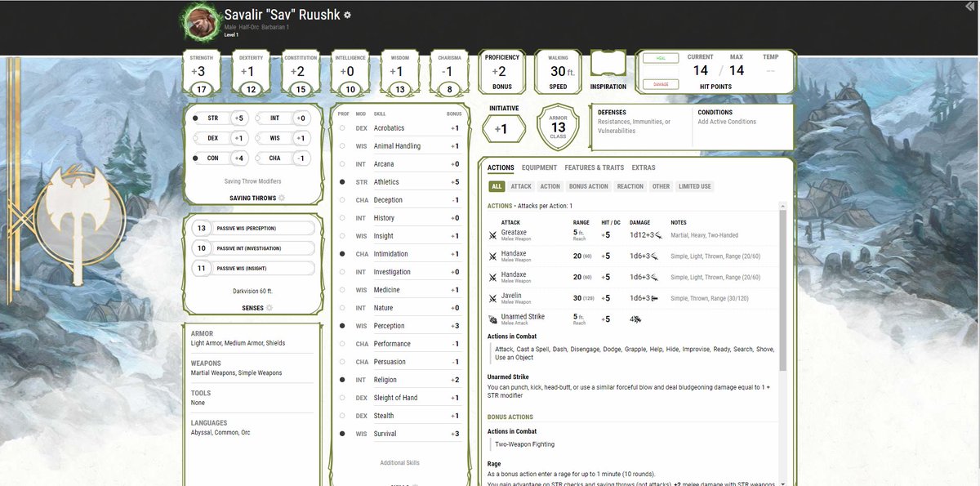
Task: Open the Defenses panel
Action: click(x=641, y=127)
